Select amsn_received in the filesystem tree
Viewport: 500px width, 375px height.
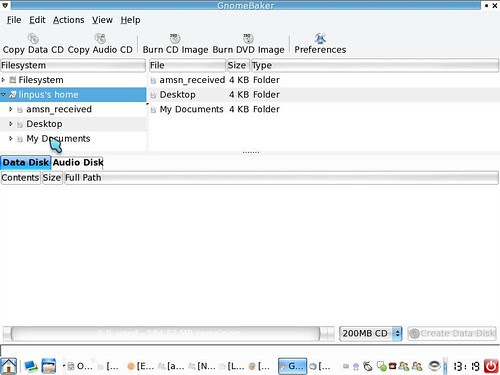coord(59,109)
